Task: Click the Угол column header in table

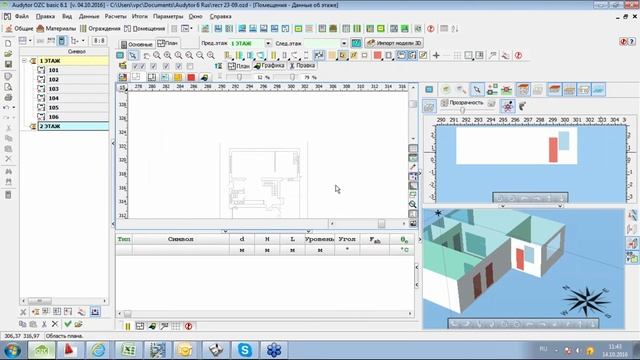Action: pos(347,239)
